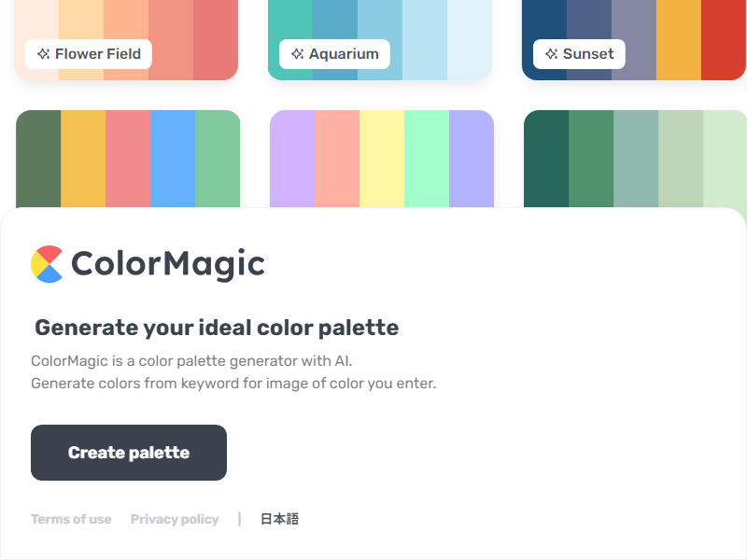Click the sparkle icon beside Sunset
Viewport: 747px width, 560px height.
point(551,54)
